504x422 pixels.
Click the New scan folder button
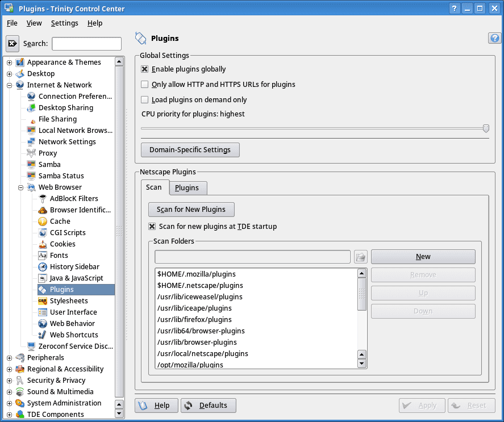point(423,257)
